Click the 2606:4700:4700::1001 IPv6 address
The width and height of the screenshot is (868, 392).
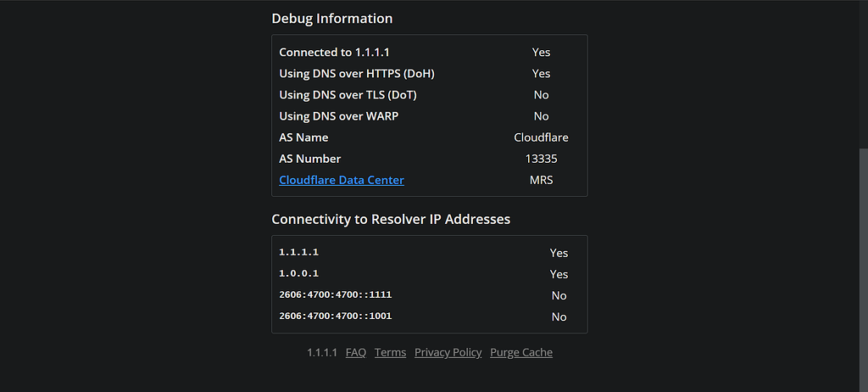click(x=335, y=316)
